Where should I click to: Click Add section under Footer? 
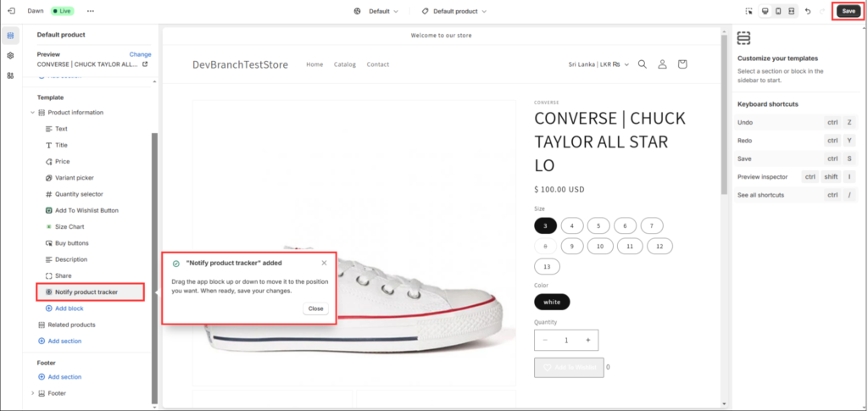point(60,377)
